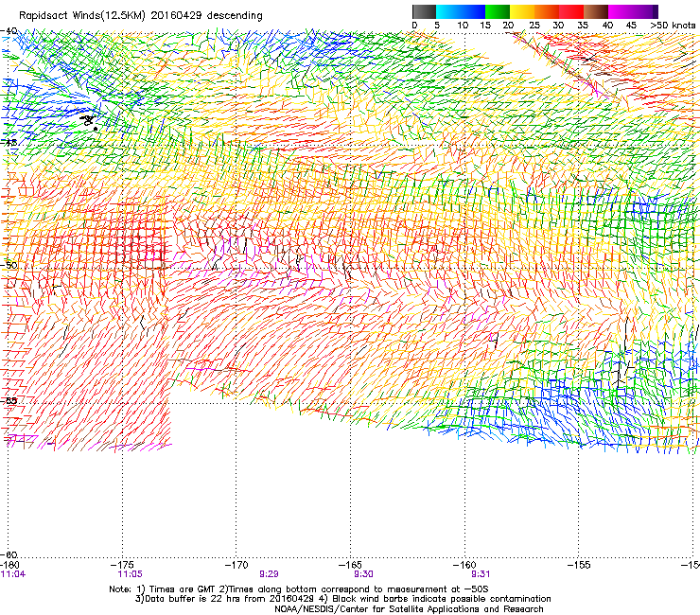Click the -55 latitude axis label
The height and width of the screenshot is (615, 700).
(x=9, y=400)
